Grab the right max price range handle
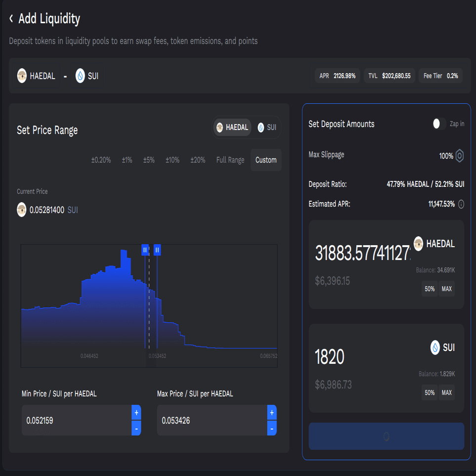 (x=157, y=250)
